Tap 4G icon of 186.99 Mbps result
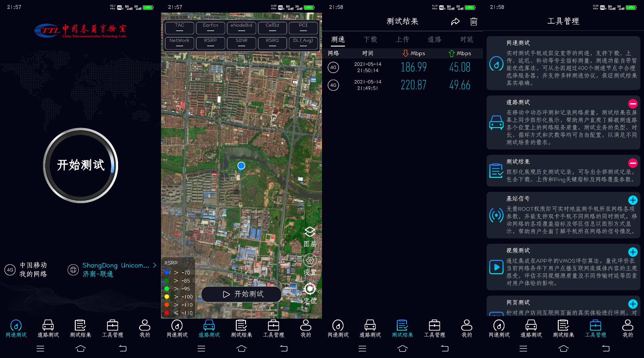 333,67
